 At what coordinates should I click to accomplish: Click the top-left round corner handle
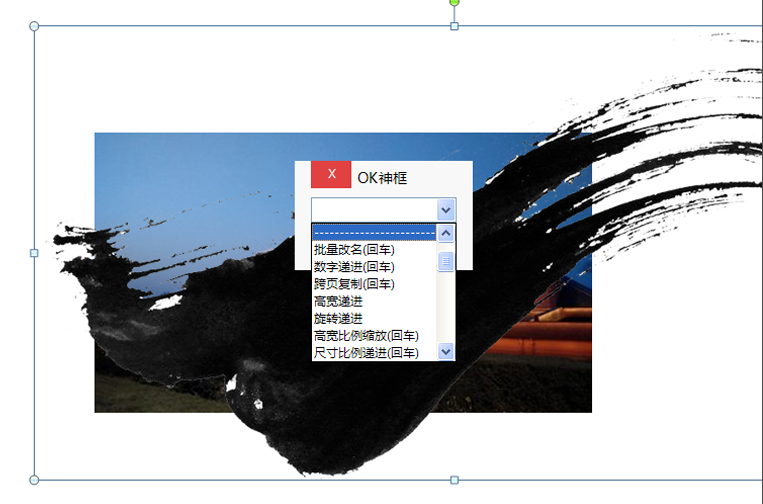click(x=34, y=26)
